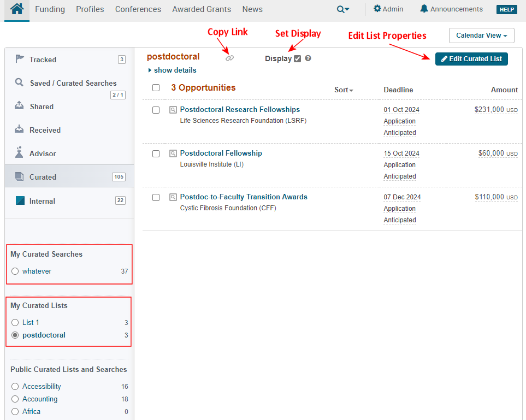Open the Postdoctoral Fellowship link
This screenshot has width=526, height=420.
point(221,153)
